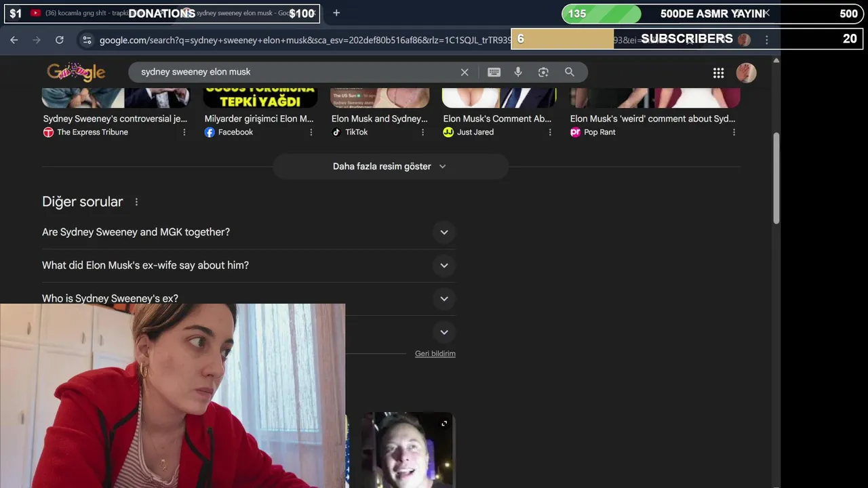The image size is (868, 488).
Task: Search by image with the Lens icon
Action: (543, 72)
